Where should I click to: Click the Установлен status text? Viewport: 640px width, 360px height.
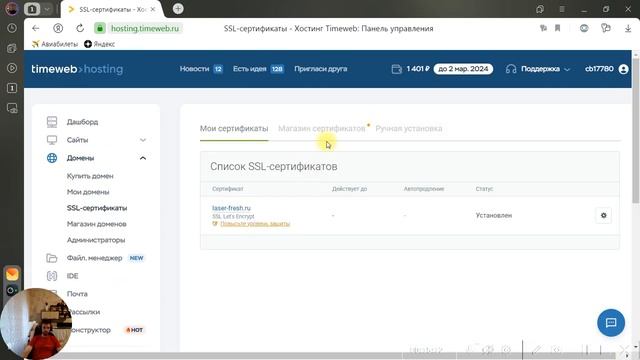pos(493,215)
